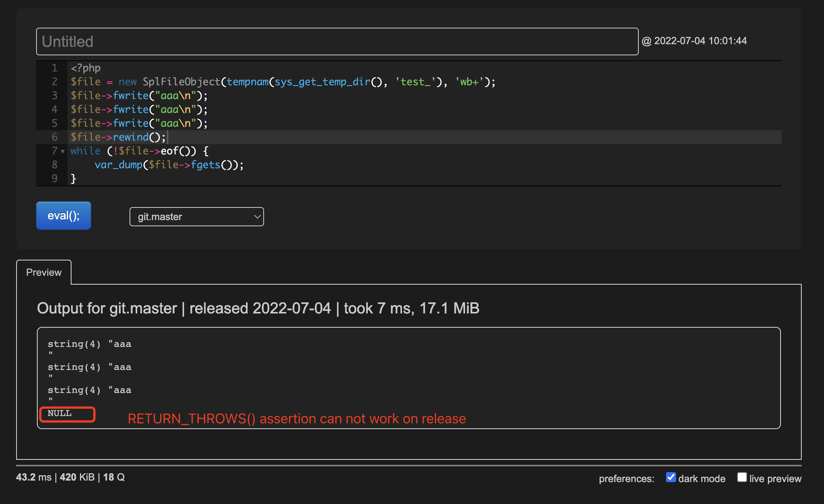The image size is (824, 504).
Task: Click the first string(4) output line
Action: click(x=89, y=344)
